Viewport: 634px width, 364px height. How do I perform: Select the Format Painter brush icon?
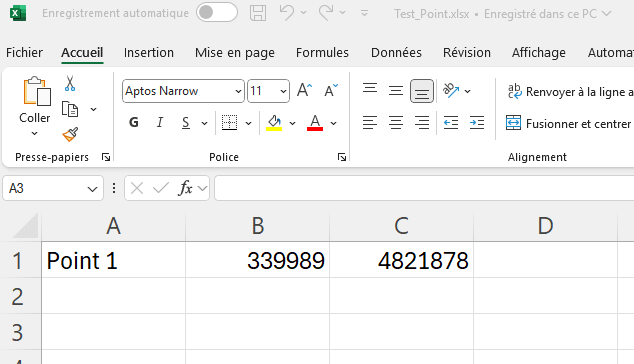point(70,135)
